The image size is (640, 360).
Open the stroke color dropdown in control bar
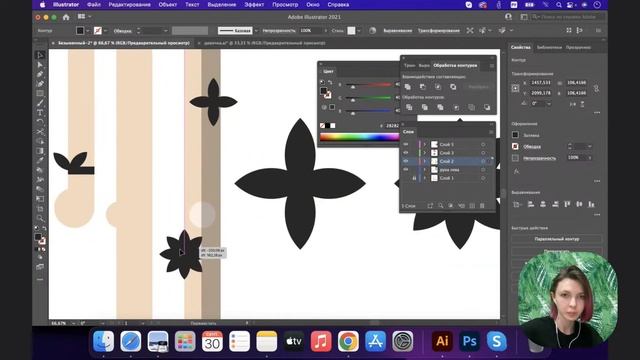click(x=105, y=31)
